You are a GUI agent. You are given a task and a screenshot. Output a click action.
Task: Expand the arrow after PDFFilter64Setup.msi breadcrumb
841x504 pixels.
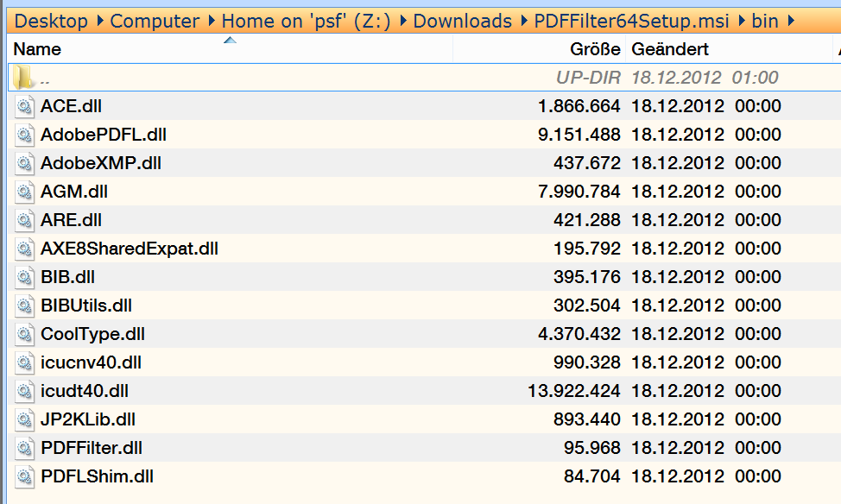742,22
